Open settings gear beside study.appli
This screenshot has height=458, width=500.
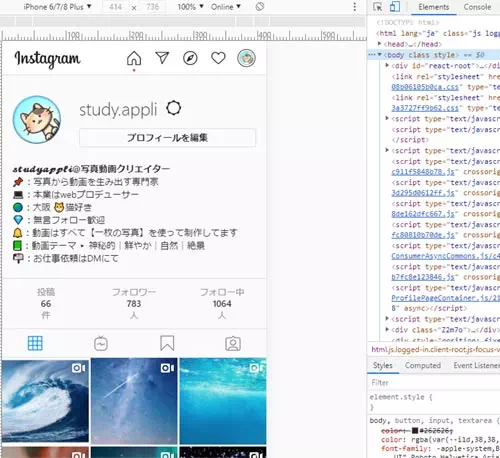tap(174, 108)
